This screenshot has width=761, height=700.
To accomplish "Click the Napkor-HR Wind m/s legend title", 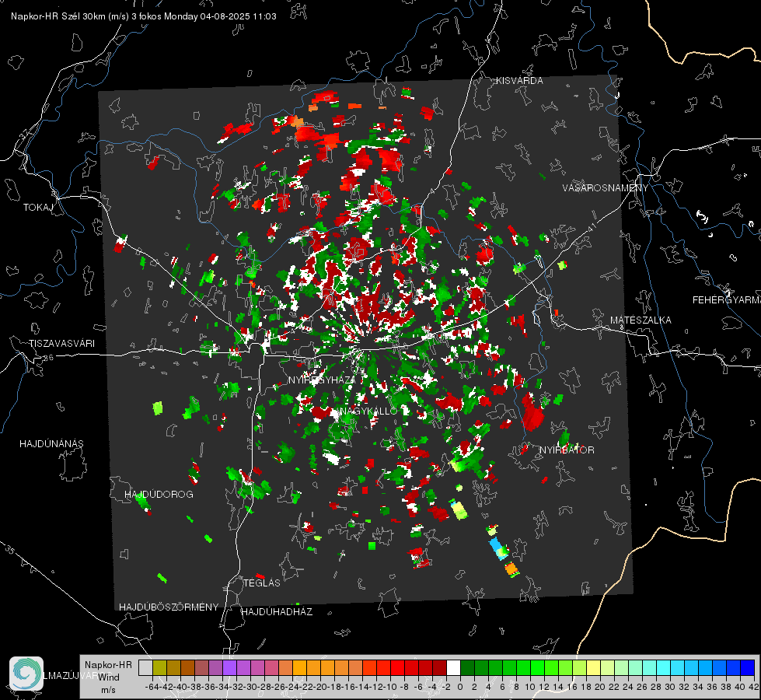I will tap(108, 677).
